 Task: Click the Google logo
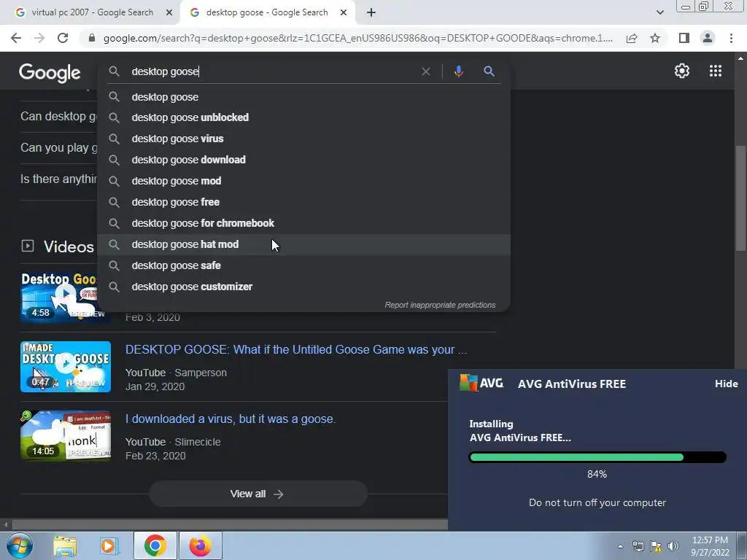coord(50,73)
